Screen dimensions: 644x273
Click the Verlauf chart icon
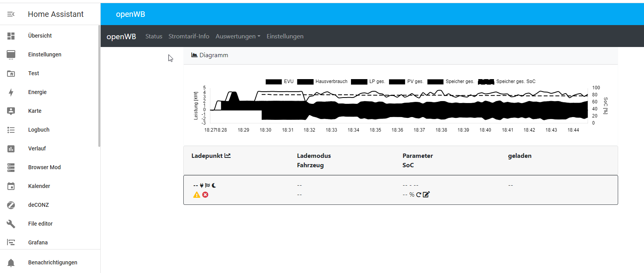(11, 149)
